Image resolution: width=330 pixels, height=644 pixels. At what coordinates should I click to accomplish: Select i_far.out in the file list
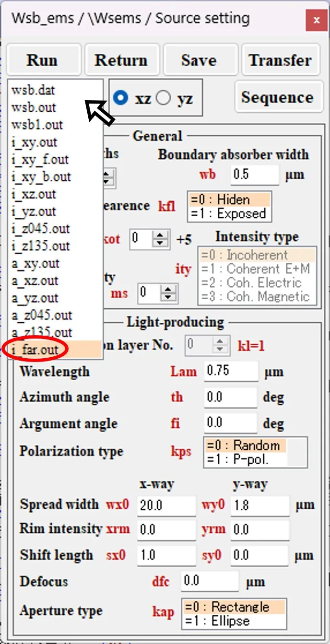[x=55, y=350]
